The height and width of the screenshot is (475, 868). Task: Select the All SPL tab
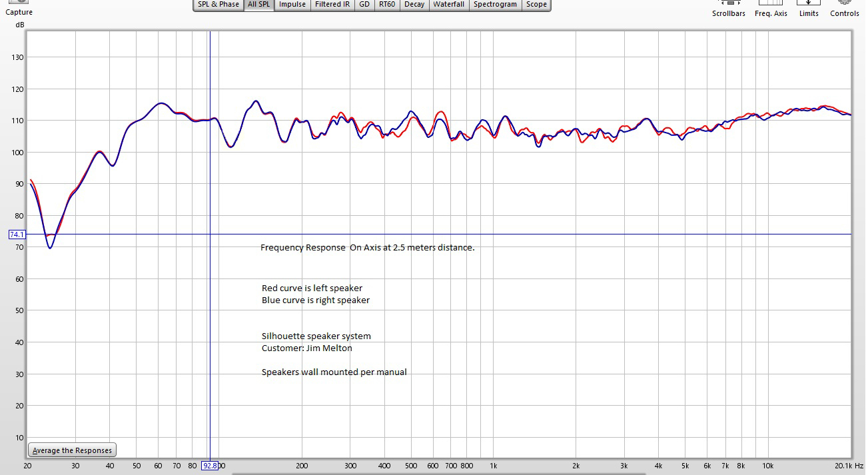click(258, 5)
